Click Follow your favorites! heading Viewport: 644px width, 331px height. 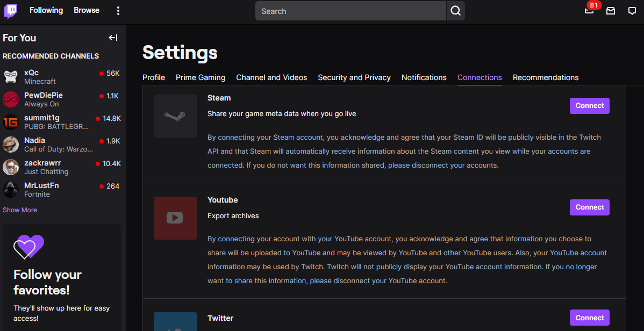pos(48,283)
